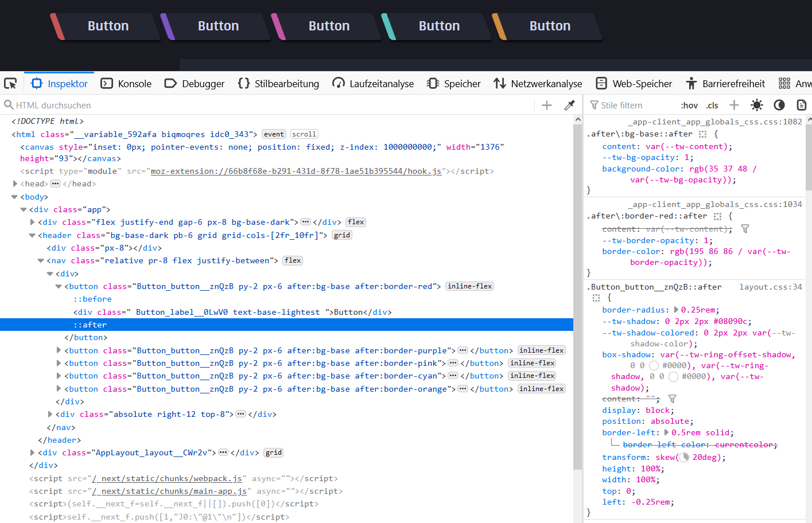Open second #0000 box-shadow color swatch
This screenshot has width=812, height=523.
click(673, 377)
